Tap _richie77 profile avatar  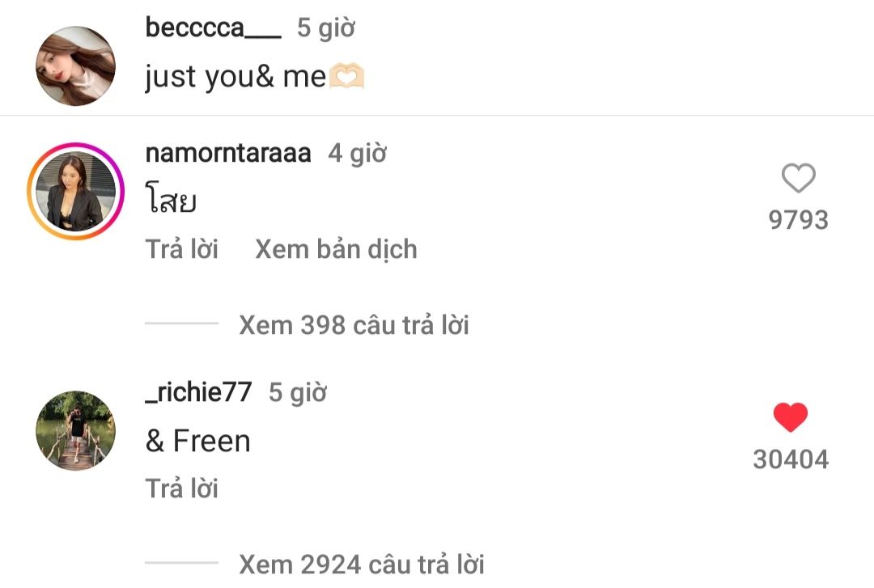[x=75, y=431]
